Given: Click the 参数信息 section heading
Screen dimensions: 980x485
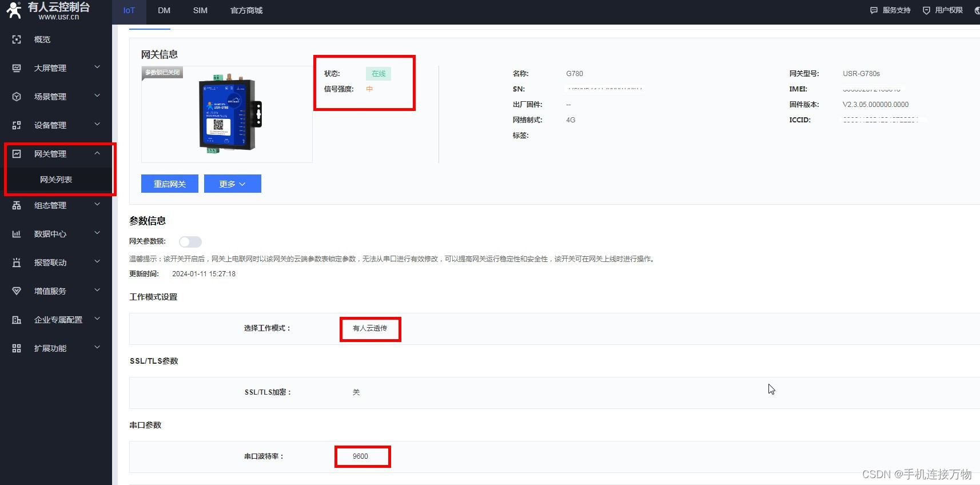Looking at the screenshot, I should [148, 221].
